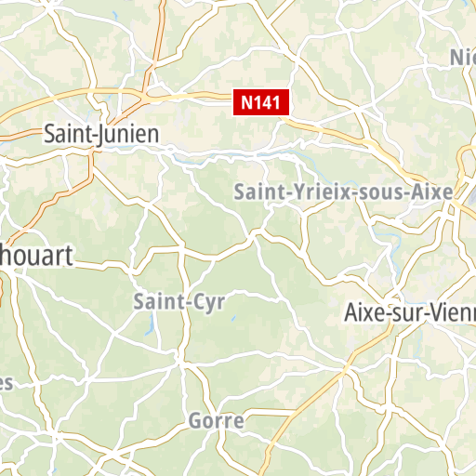Click the small blue lake south of Saint-Cyr
This screenshot has width=476, height=476.
151,325
